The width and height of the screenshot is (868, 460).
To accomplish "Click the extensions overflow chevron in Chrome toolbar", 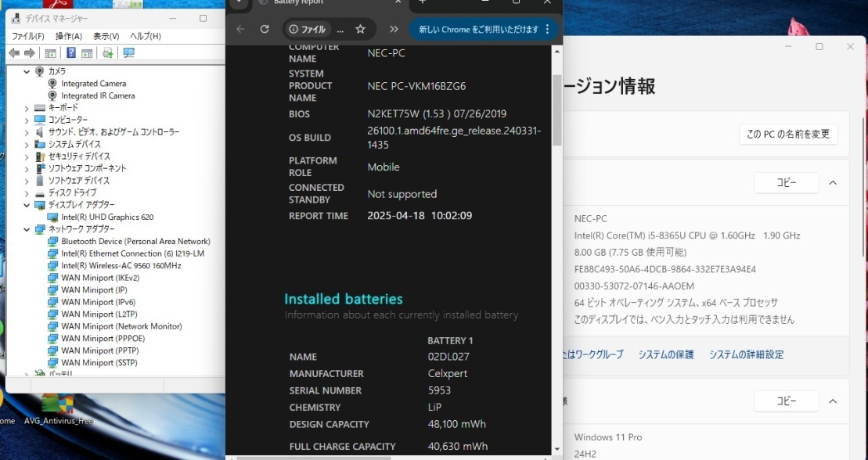I will [394, 28].
